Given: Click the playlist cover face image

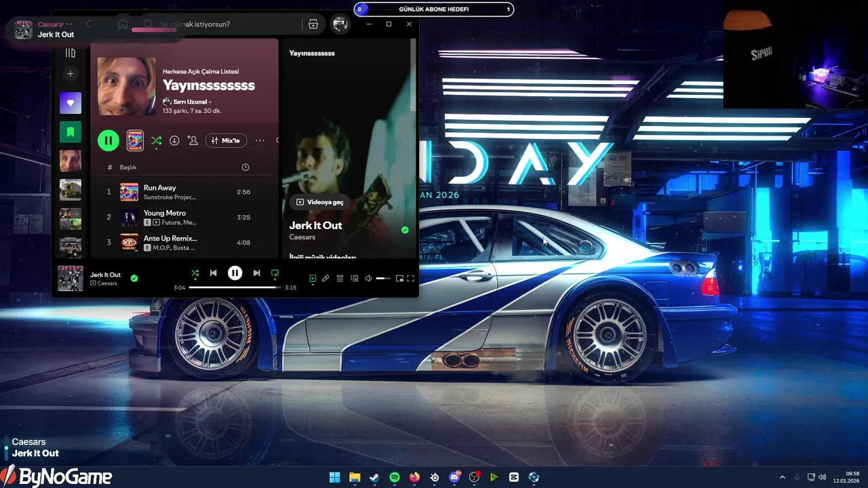Looking at the screenshot, I should tap(126, 85).
